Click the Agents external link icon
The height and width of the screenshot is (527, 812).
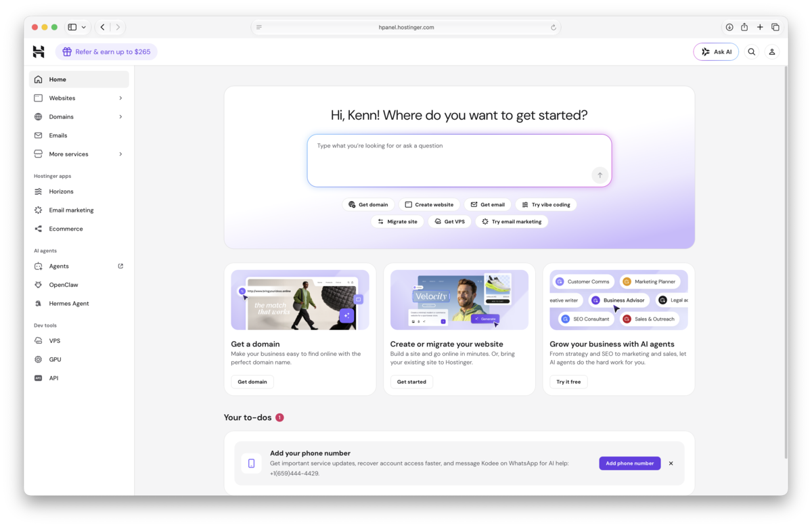click(120, 266)
